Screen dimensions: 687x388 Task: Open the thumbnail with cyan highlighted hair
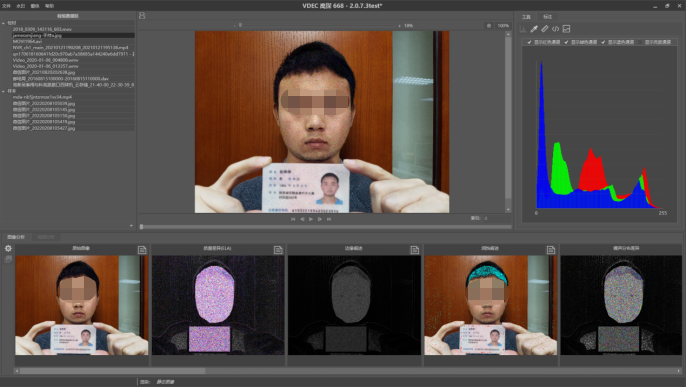coord(490,305)
